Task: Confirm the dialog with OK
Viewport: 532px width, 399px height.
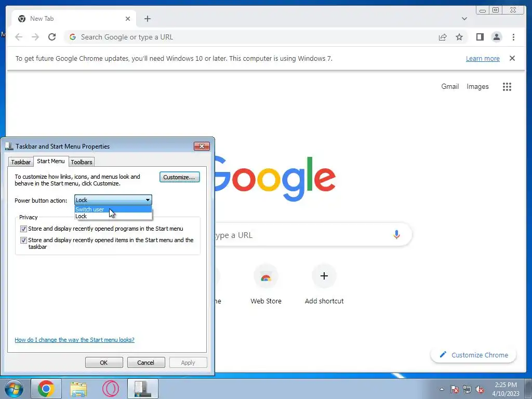Action: 104,362
